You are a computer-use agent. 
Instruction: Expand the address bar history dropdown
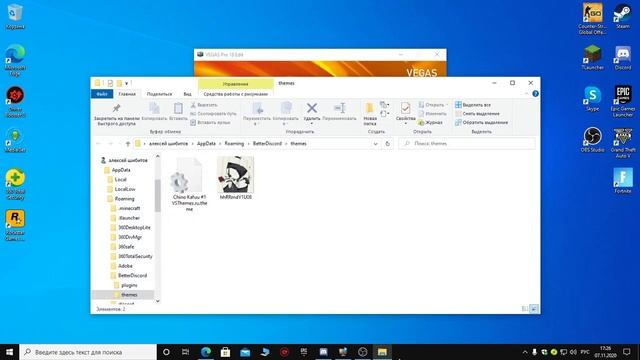click(x=375, y=144)
